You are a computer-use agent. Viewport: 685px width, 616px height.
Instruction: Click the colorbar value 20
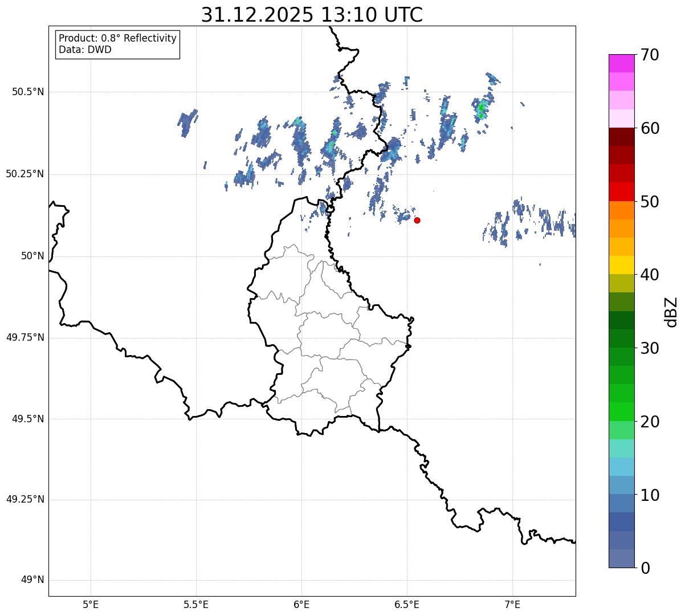pyautogui.click(x=650, y=422)
